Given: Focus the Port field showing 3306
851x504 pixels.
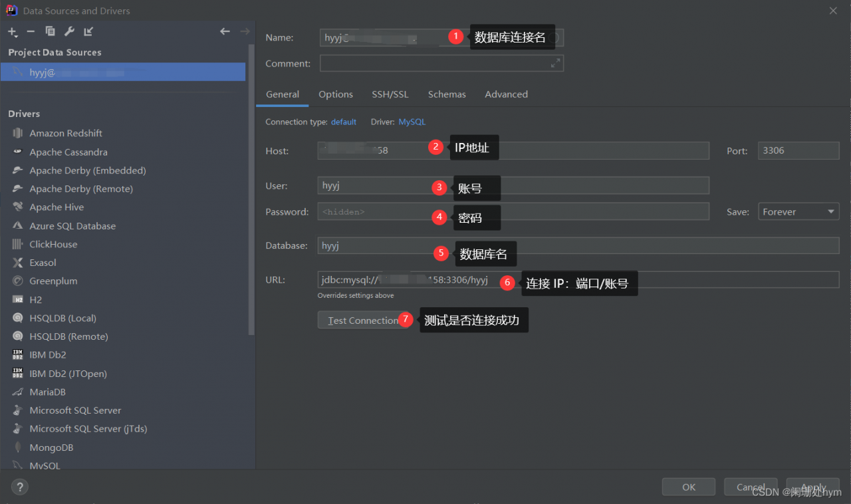Looking at the screenshot, I should point(798,151).
